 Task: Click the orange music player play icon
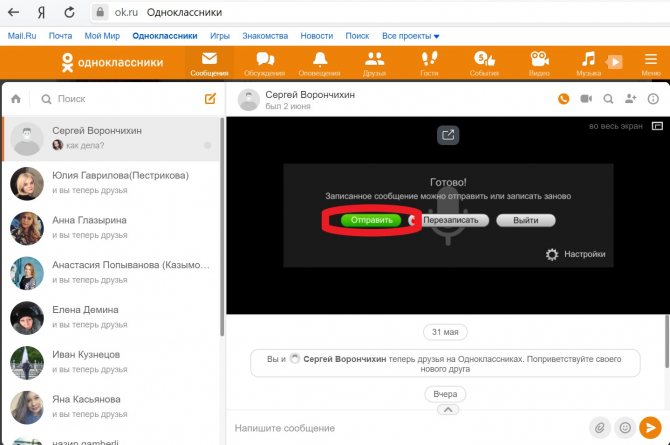point(614,62)
